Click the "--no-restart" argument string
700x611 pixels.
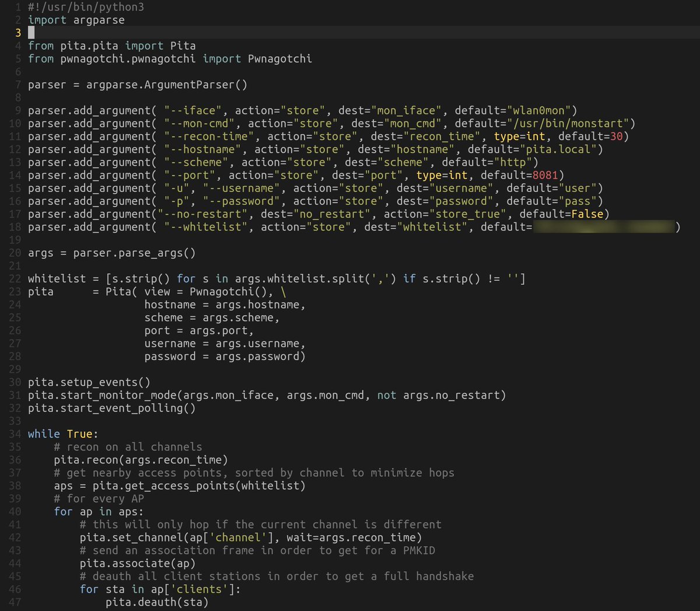tap(202, 214)
